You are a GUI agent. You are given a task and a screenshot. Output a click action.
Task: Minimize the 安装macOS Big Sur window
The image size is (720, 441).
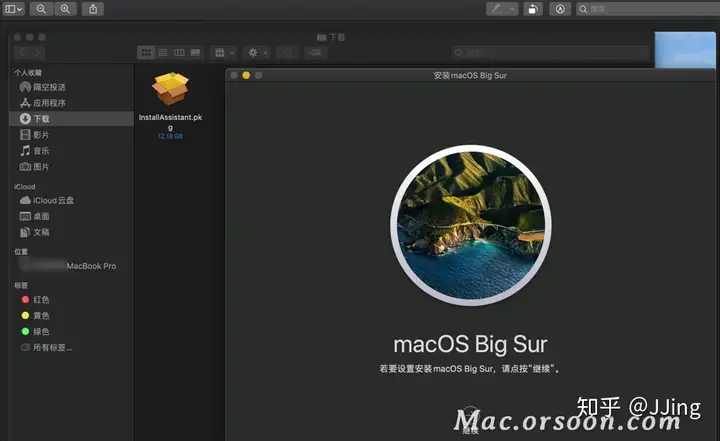click(x=246, y=75)
